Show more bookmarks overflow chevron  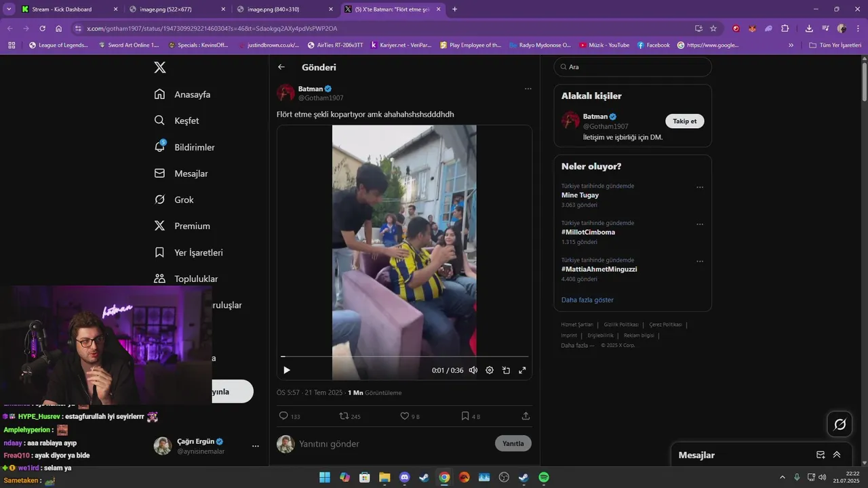[791, 45]
